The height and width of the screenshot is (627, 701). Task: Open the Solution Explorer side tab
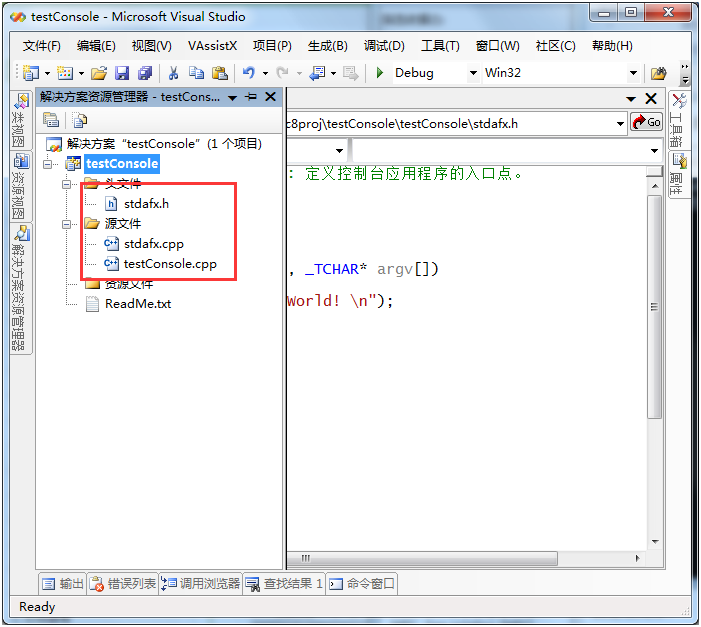coord(20,288)
